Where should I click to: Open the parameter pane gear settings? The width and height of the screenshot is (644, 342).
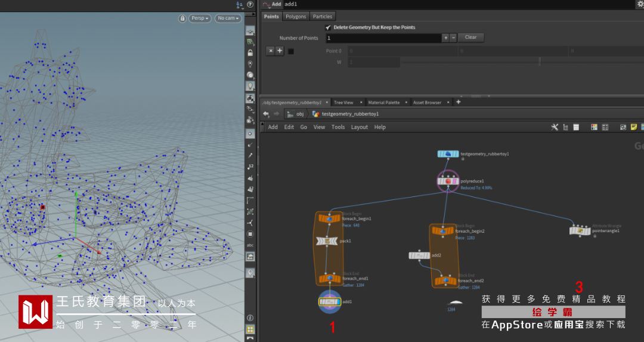click(639, 4)
